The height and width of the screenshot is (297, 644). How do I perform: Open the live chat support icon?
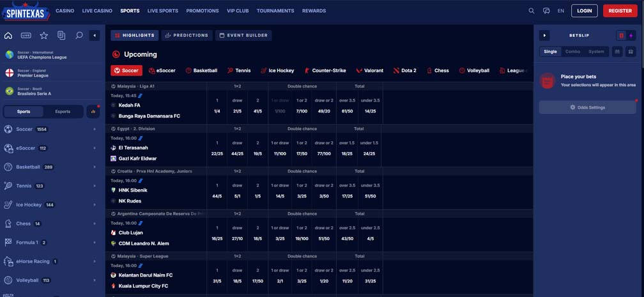[x=546, y=11]
